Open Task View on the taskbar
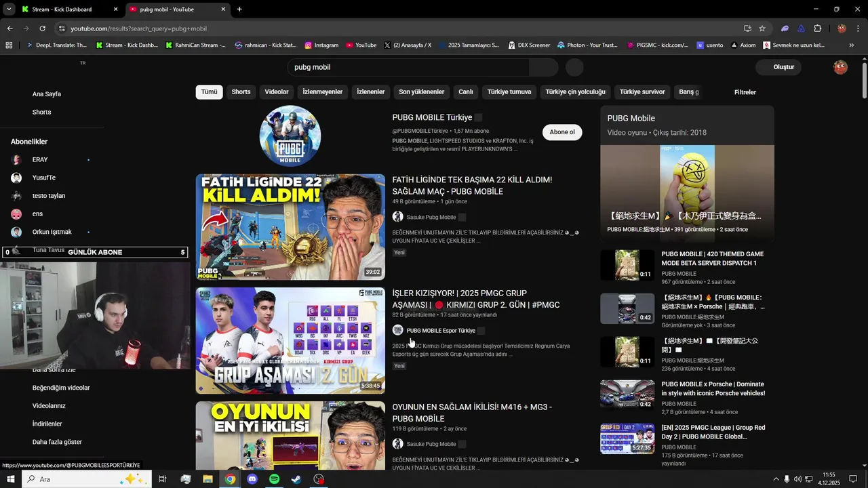Screen dimensions: 868x488 pos(163,479)
